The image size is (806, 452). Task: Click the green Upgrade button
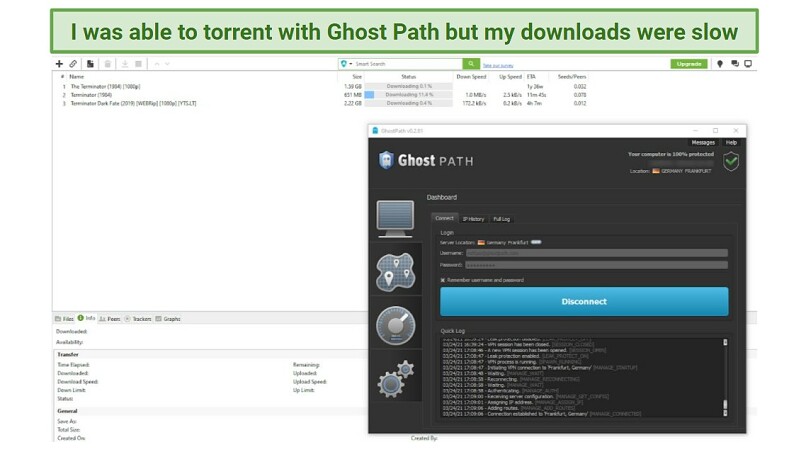[689, 64]
